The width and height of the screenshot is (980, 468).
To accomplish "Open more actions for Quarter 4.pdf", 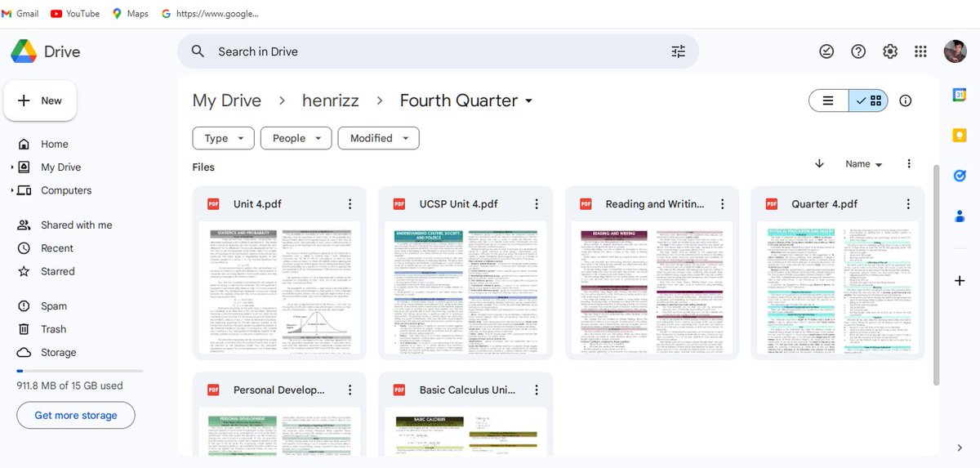I will (x=909, y=204).
